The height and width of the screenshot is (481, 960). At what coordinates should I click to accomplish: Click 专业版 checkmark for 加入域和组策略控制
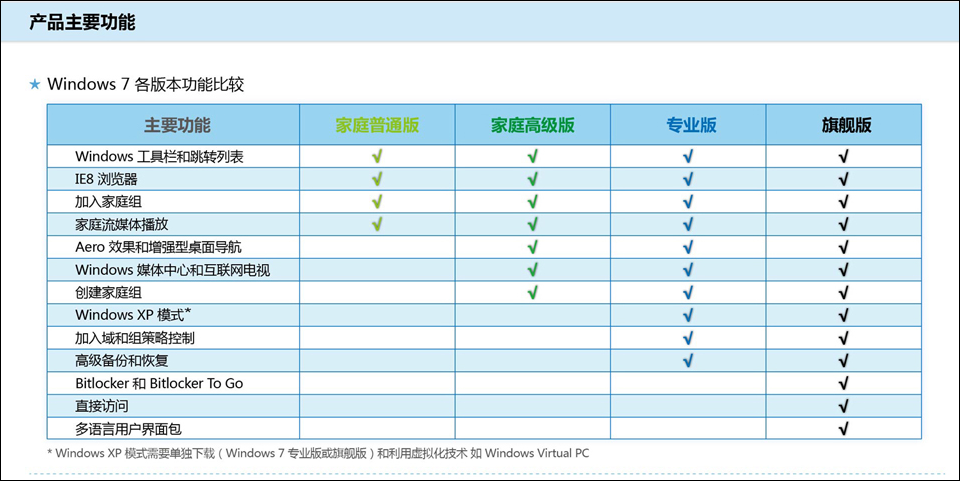tap(688, 337)
